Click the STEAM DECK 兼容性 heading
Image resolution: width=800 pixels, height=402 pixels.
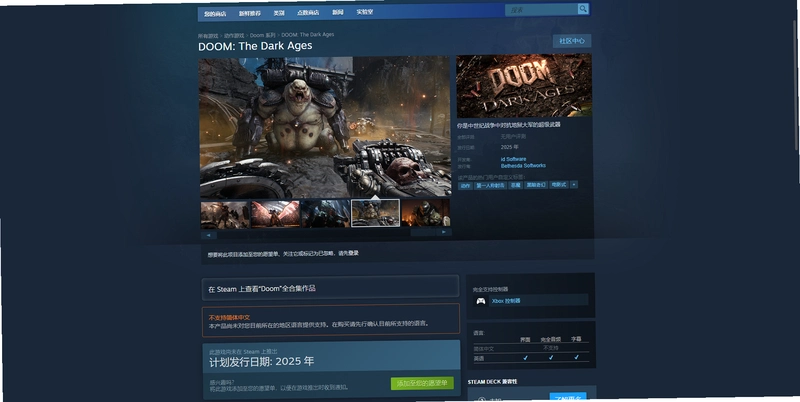click(x=492, y=382)
